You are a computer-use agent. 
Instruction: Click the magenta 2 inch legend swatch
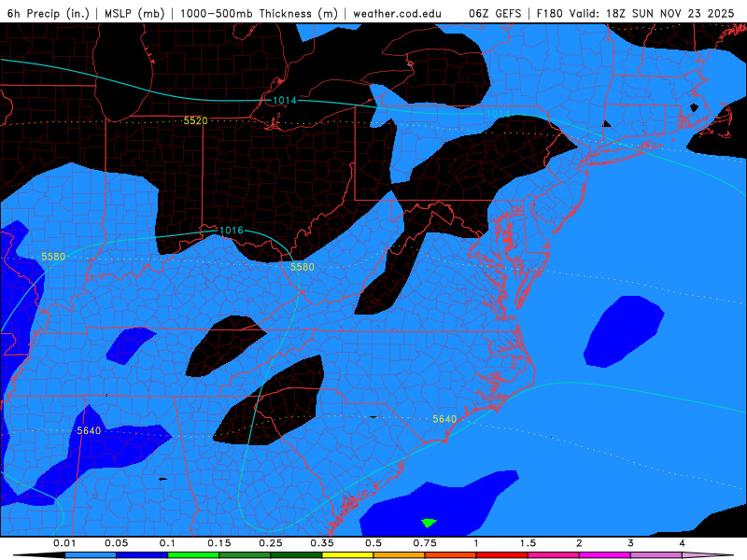pos(605,555)
